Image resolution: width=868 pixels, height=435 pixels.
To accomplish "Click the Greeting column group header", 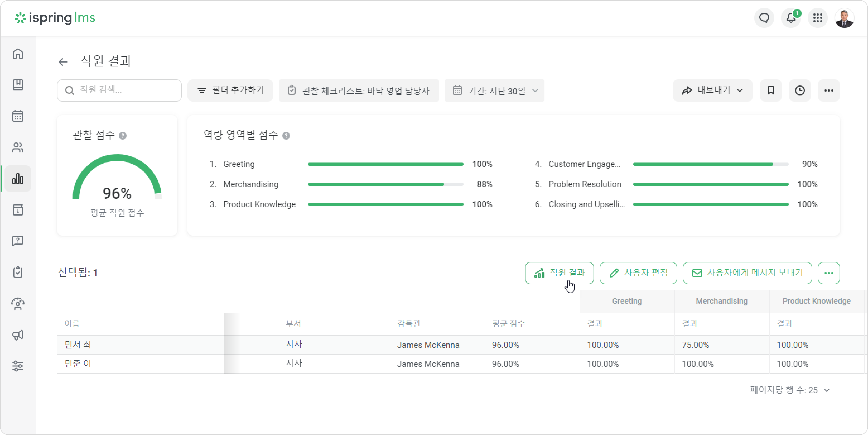I will click(x=627, y=301).
